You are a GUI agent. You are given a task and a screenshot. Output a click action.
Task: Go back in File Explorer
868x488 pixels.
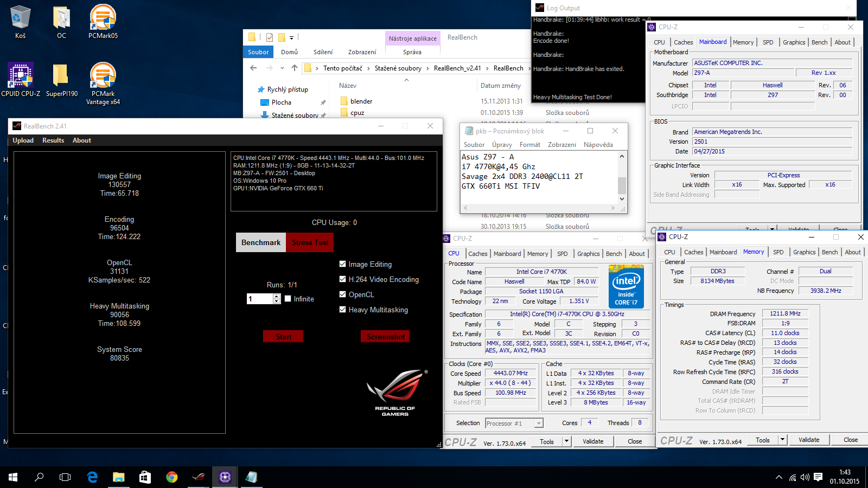pyautogui.click(x=253, y=68)
